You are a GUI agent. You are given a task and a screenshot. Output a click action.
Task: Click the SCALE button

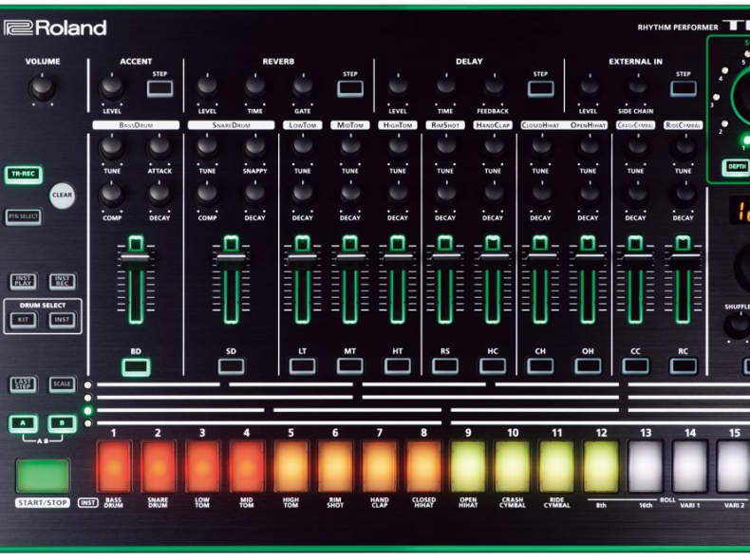(62, 384)
